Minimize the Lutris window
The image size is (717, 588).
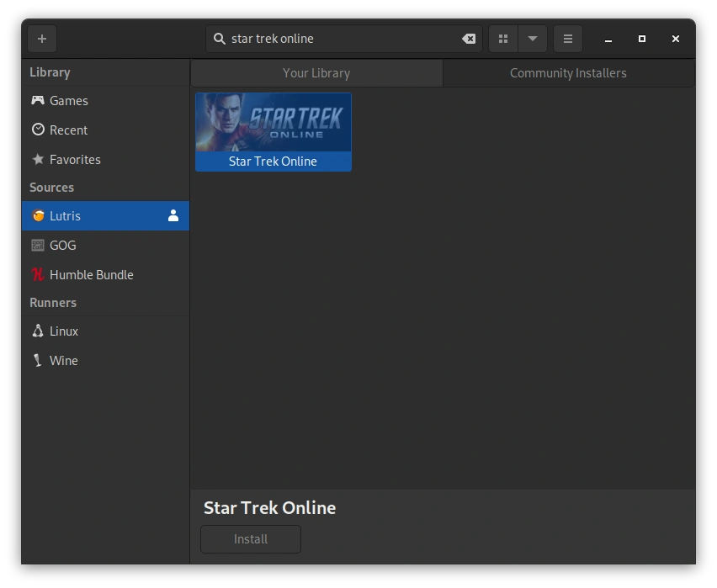[608, 40]
